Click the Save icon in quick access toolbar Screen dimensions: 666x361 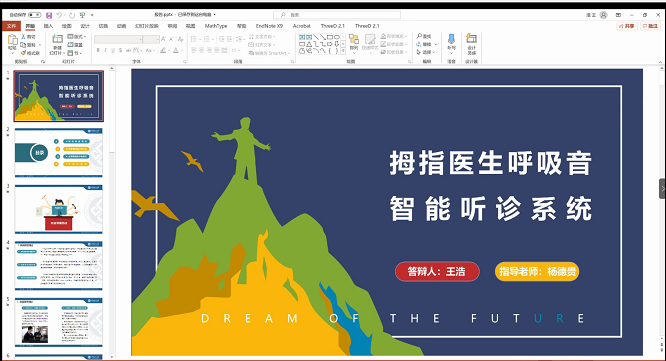[49, 15]
